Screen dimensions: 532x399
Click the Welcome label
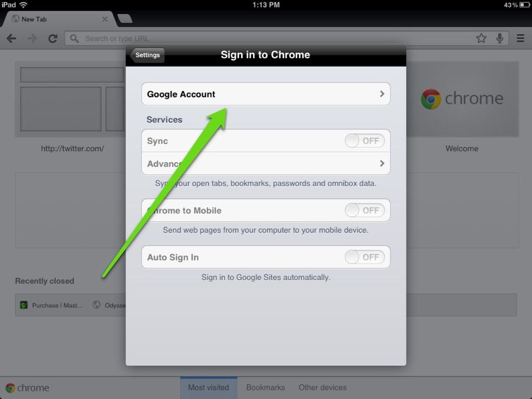tap(462, 149)
